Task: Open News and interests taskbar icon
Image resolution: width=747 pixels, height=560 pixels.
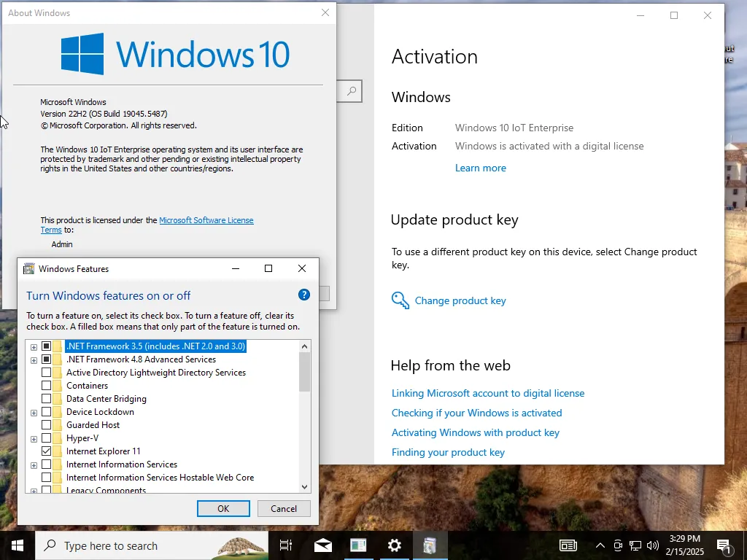Action: tap(568, 545)
